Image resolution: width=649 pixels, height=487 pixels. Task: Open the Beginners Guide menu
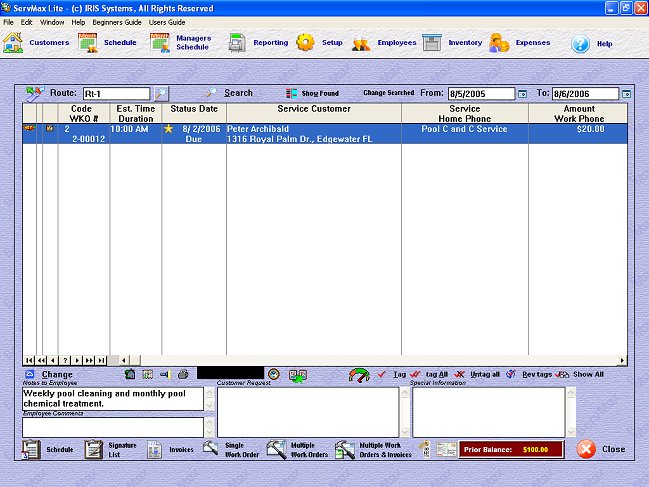click(x=117, y=22)
